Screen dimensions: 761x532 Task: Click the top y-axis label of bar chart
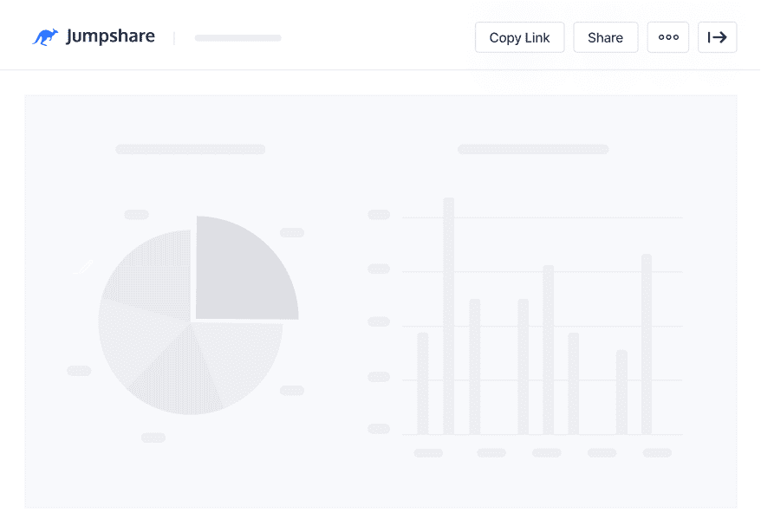click(379, 214)
